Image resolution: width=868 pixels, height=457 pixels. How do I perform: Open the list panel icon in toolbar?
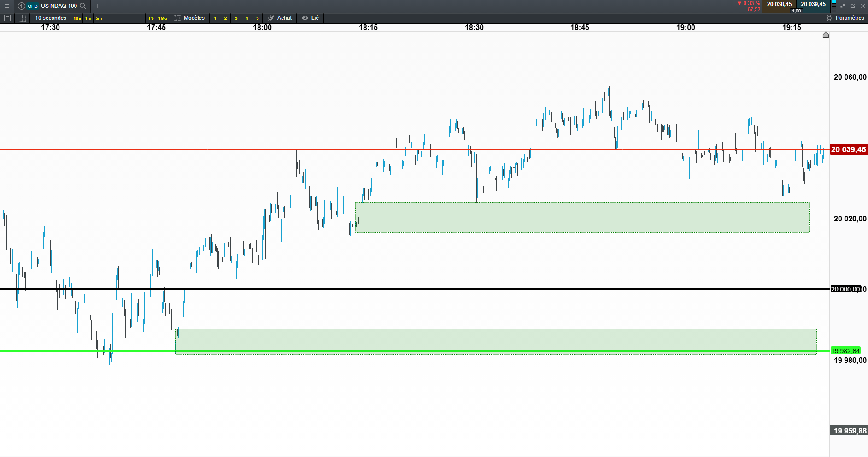[x=7, y=18]
